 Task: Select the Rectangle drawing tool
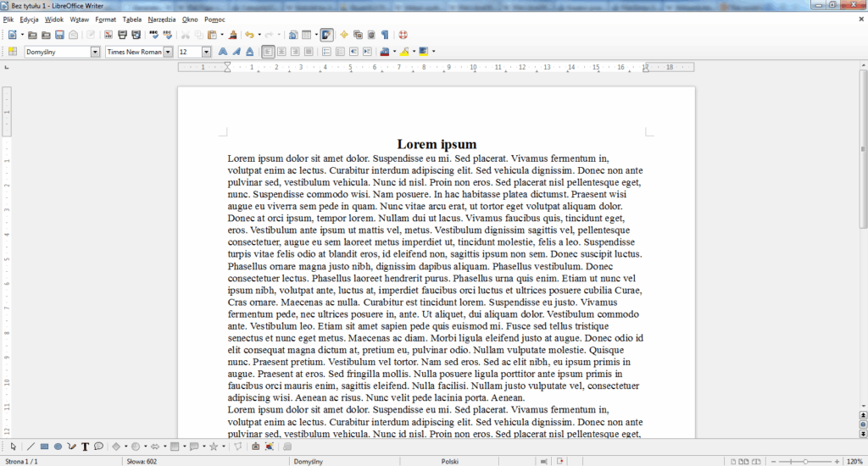tap(44, 447)
